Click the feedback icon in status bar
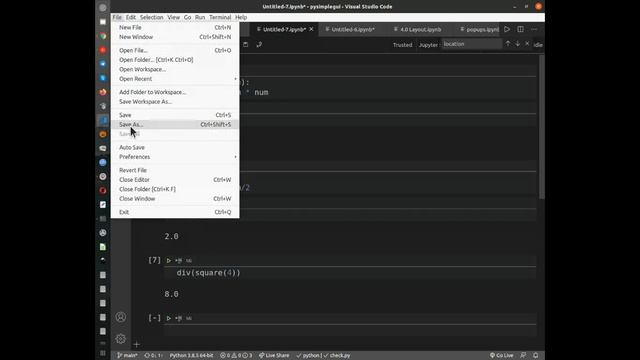The height and width of the screenshot is (360, 640). [523, 356]
